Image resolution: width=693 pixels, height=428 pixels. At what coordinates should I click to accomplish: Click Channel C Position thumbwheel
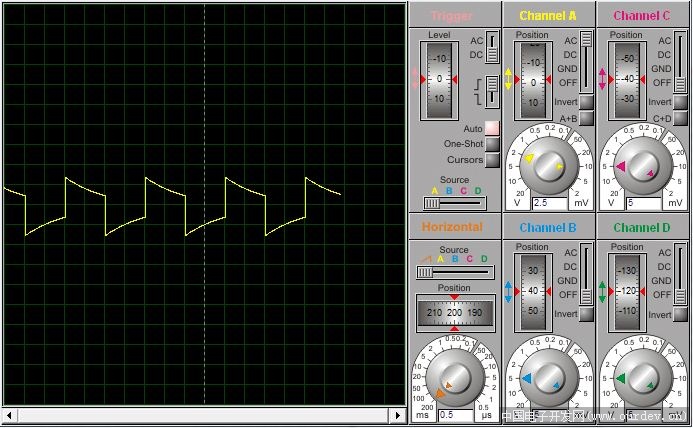point(627,80)
